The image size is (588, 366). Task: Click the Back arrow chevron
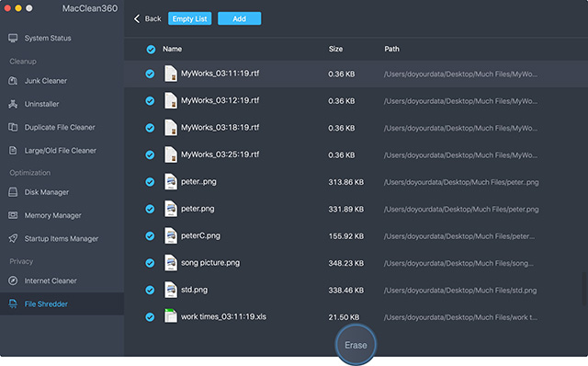click(x=137, y=18)
